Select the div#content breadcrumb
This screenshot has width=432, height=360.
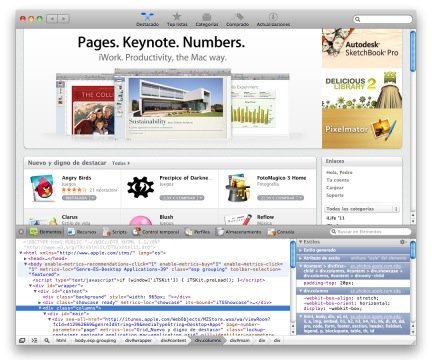pyautogui.click(x=173, y=340)
